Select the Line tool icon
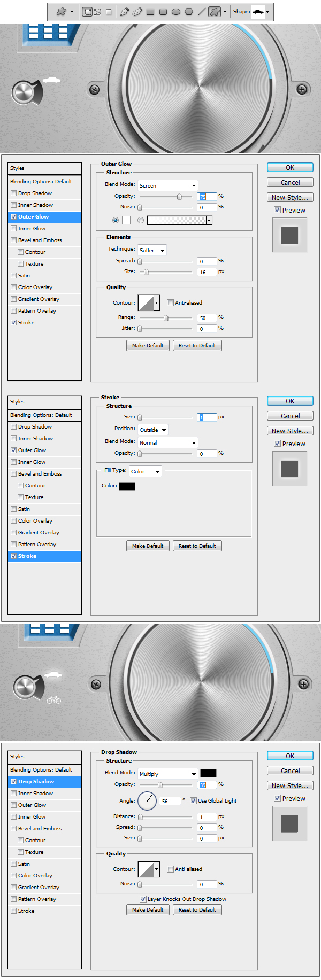The height and width of the screenshot is (980, 321). tap(202, 12)
